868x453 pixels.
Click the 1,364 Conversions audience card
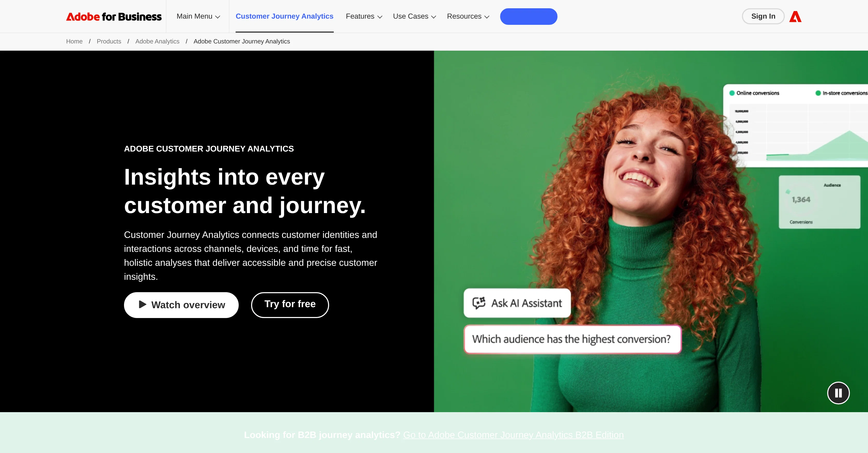coord(819,202)
